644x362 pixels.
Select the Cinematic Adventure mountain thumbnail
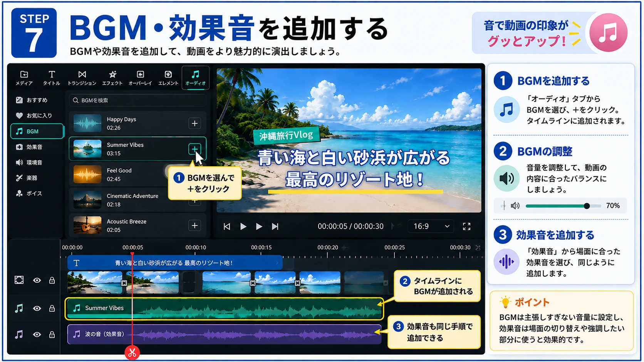pos(87,200)
